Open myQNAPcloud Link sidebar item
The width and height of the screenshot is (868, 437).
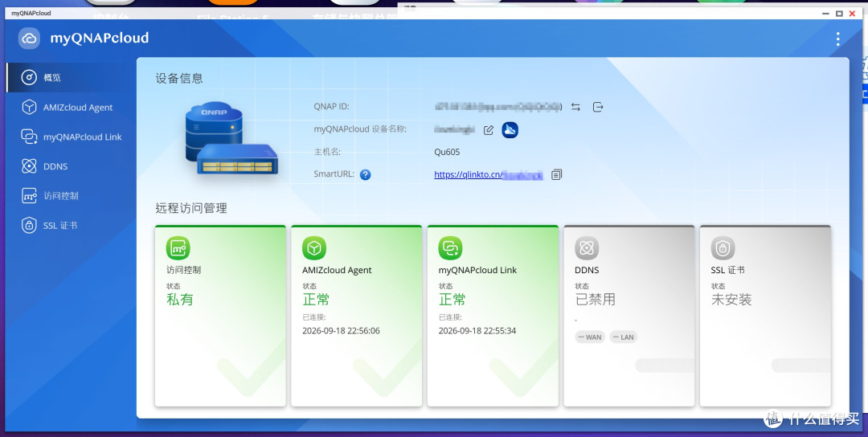click(72, 137)
